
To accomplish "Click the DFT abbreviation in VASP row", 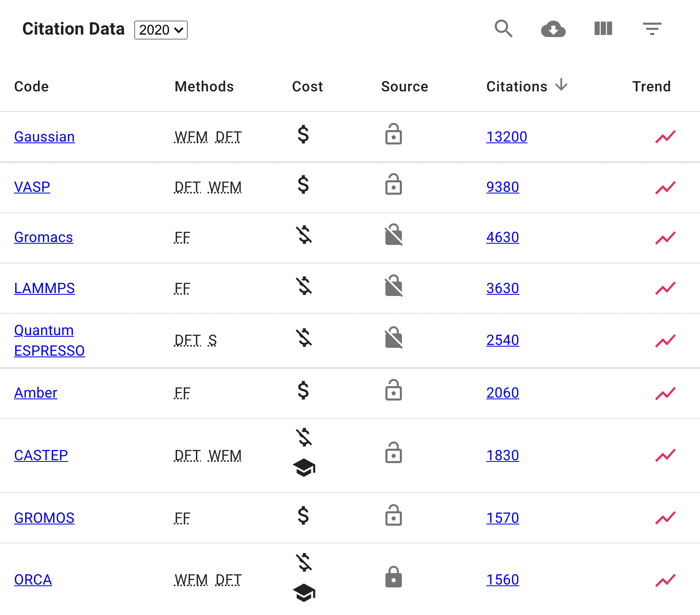I will (187, 187).
